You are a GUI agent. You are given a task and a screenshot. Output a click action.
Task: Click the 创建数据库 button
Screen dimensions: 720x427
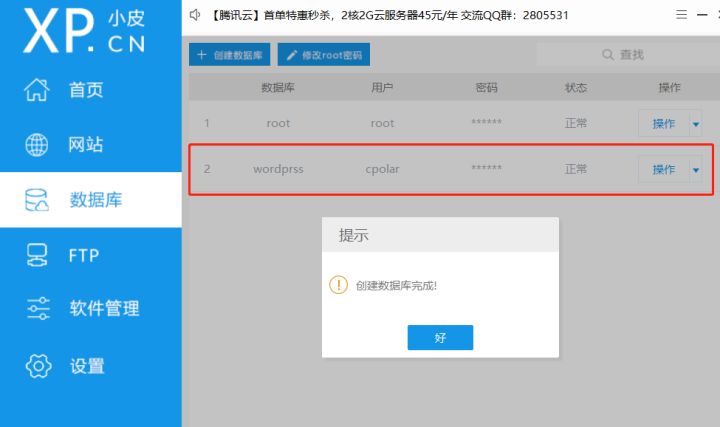tap(230, 55)
